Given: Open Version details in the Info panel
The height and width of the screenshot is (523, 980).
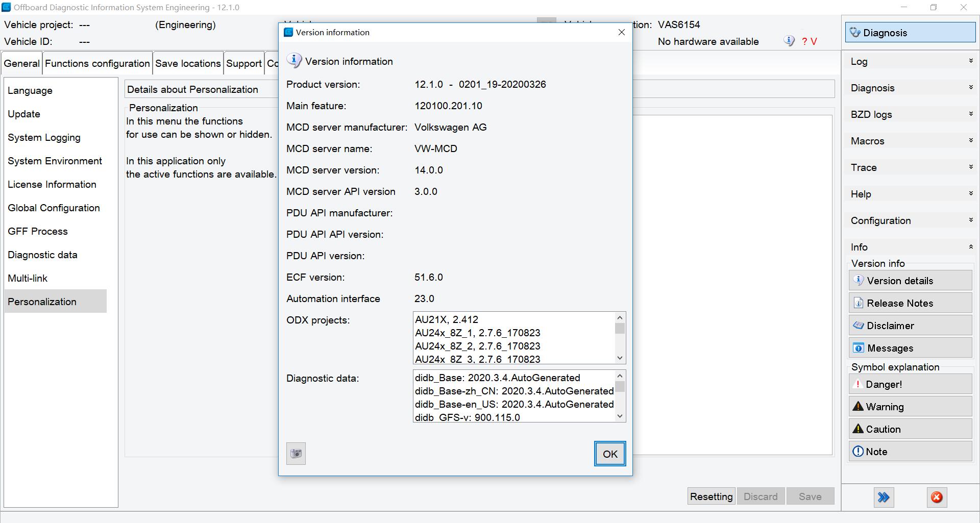Looking at the screenshot, I should tap(911, 281).
